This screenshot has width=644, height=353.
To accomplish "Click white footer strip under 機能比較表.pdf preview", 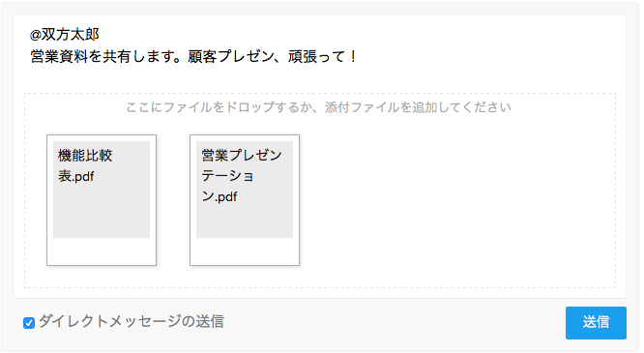I will 102,251.
